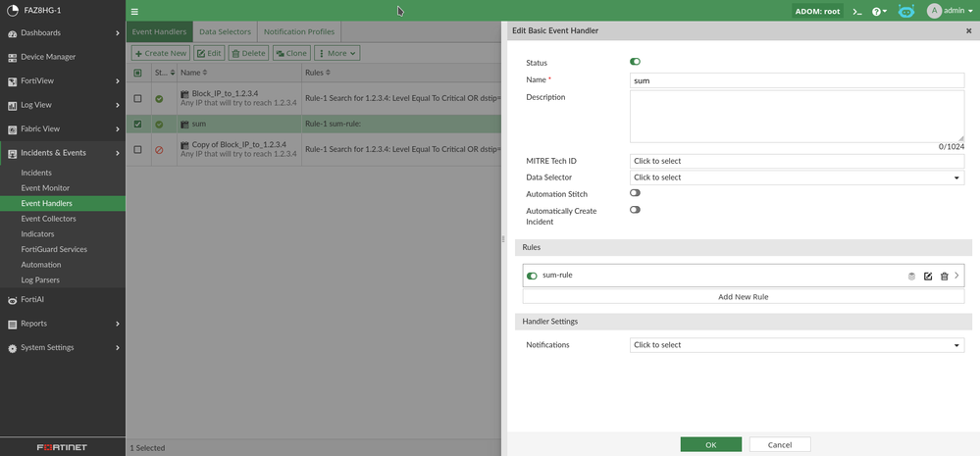
Task: Click the Name input field
Action: (x=797, y=80)
